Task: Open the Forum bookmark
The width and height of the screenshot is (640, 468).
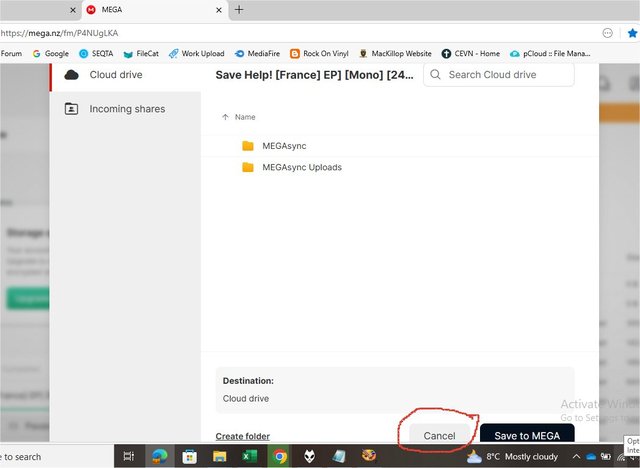Action: point(11,53)
